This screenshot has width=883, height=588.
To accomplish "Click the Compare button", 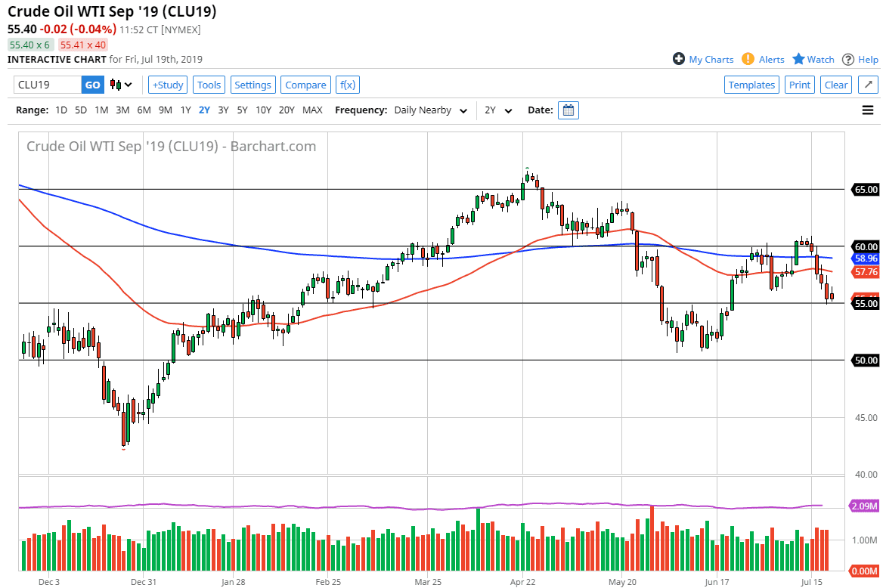I will [x=305, y=85].
